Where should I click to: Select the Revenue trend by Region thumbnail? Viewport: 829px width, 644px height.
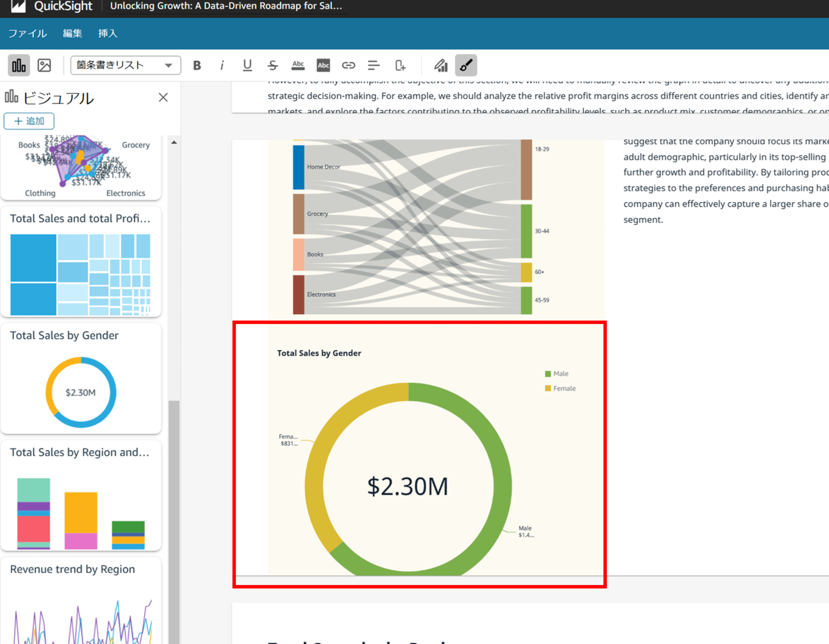(81, 600)
